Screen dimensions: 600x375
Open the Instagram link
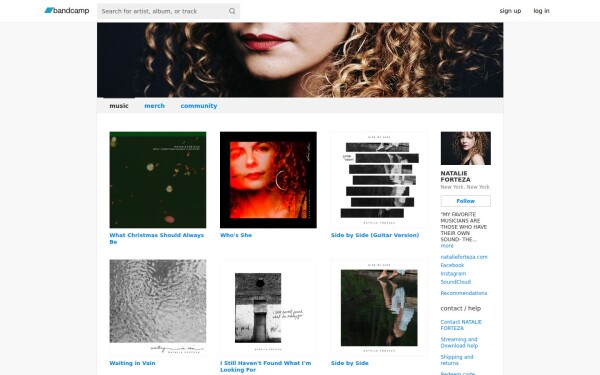453,274
